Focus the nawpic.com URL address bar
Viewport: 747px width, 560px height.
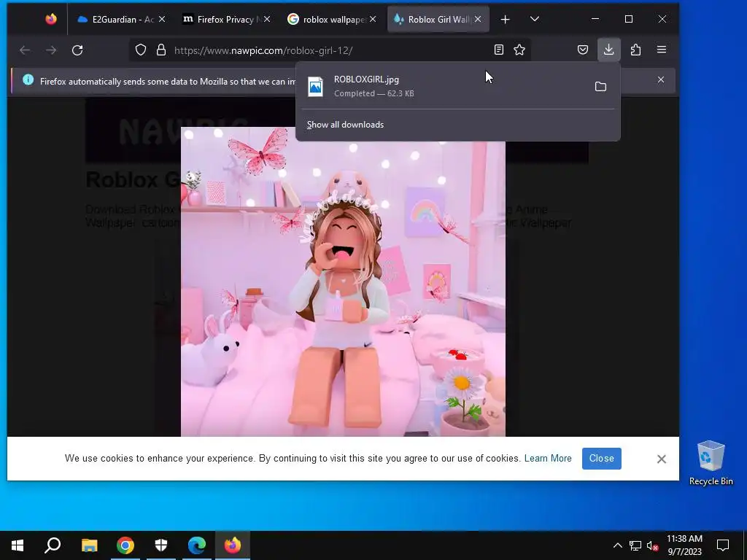(x=329, y=50)
